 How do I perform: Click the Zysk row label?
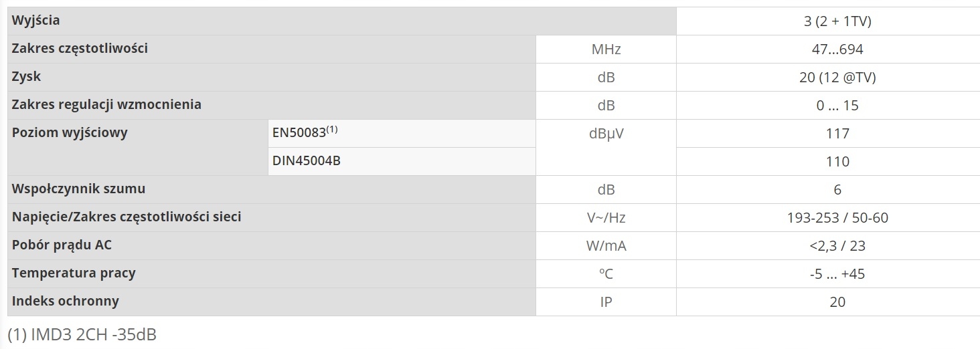pos(26,77)
